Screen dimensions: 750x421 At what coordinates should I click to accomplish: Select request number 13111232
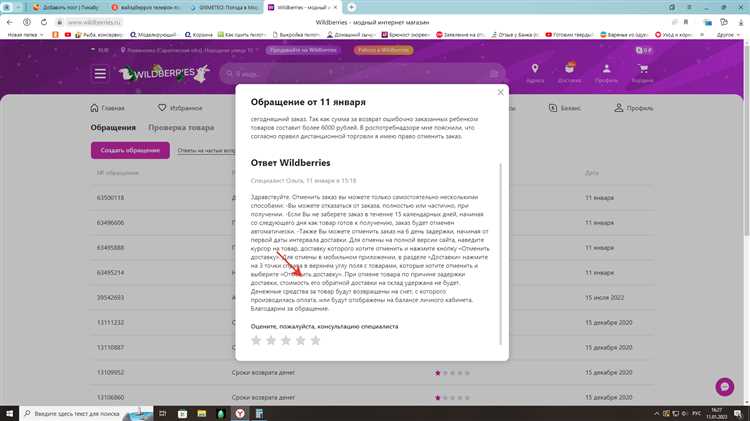coord(110,322)
